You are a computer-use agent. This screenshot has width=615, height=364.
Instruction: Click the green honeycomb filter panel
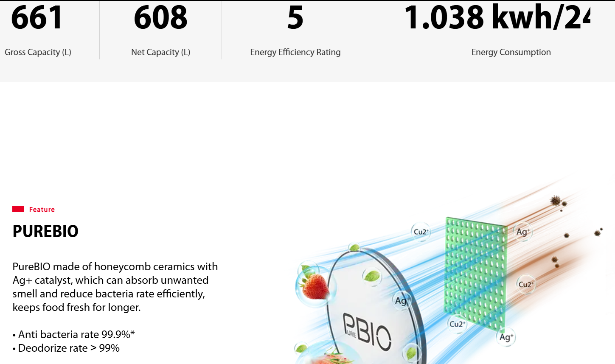[x=475, y=272]
